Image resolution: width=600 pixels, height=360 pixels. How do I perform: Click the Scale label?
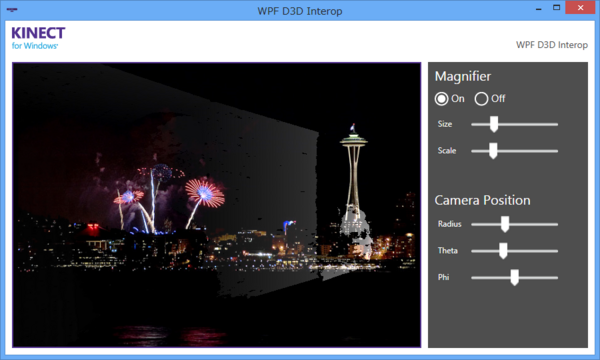[x=447, y=151]
